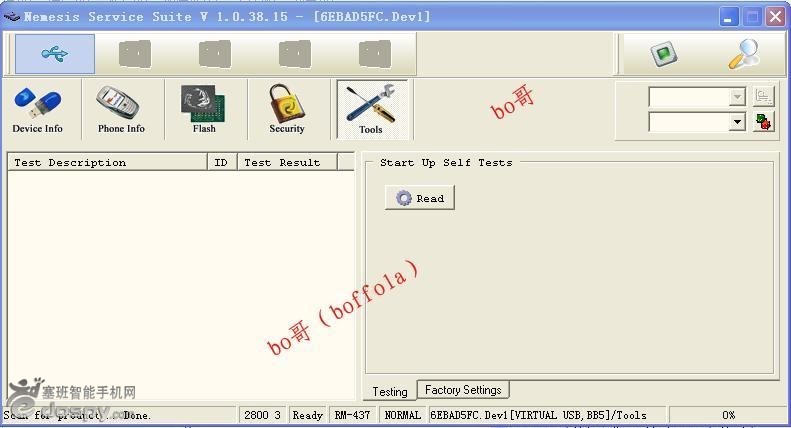This screenshot has width=791, height=428.
Task: Click the second gray connection slot
Action: tap(215, 54)
